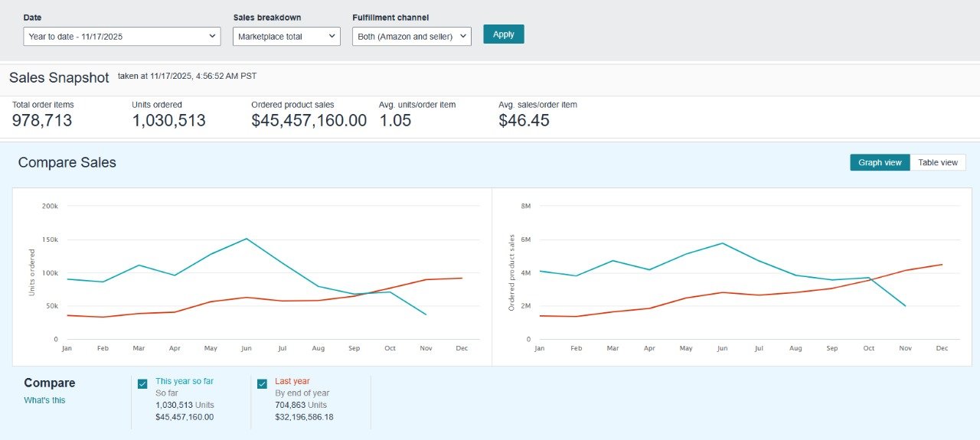Click the Ordered product sales snapshot amount

[x=309, y=120]
